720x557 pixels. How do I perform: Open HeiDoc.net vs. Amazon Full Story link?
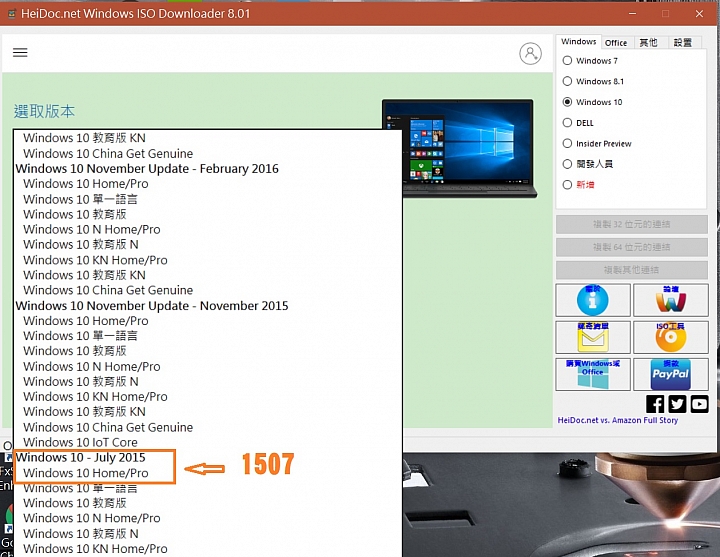(x=618, y=420)
